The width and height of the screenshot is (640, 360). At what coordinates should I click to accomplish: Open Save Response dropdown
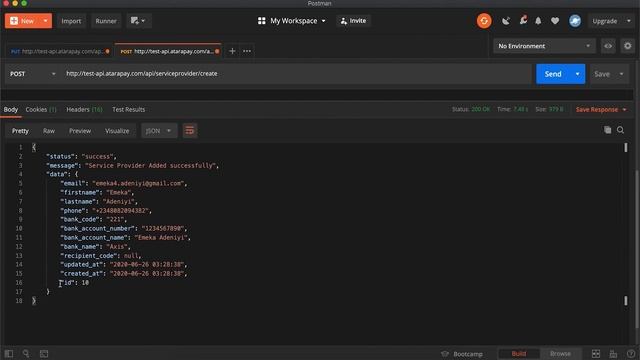click(x=601, y=109)
